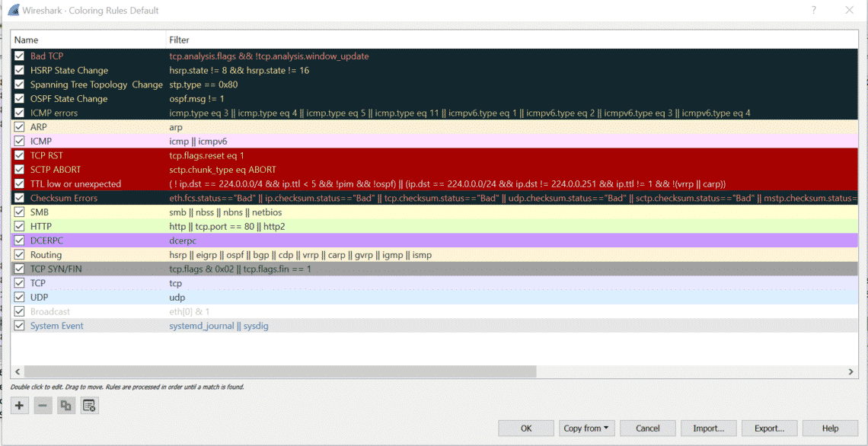Disable the Bad TCP rule checkbox

pyautogui.click(x=19, y=56)
